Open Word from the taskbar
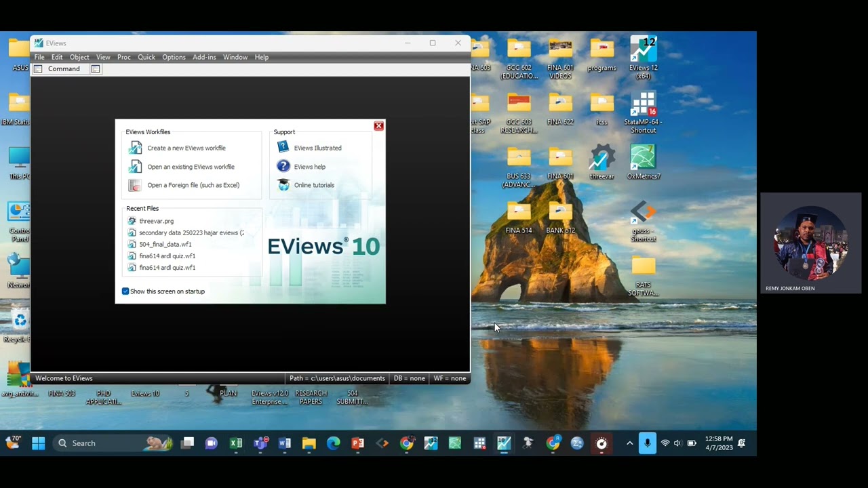This screenshot has height=488, width=868. (x=285, y=443)
